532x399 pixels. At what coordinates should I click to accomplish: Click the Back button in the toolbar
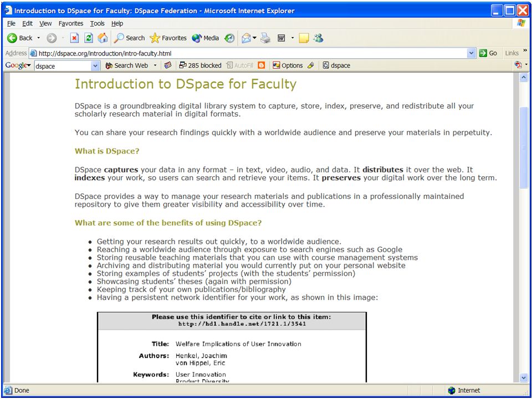(20, 38)
